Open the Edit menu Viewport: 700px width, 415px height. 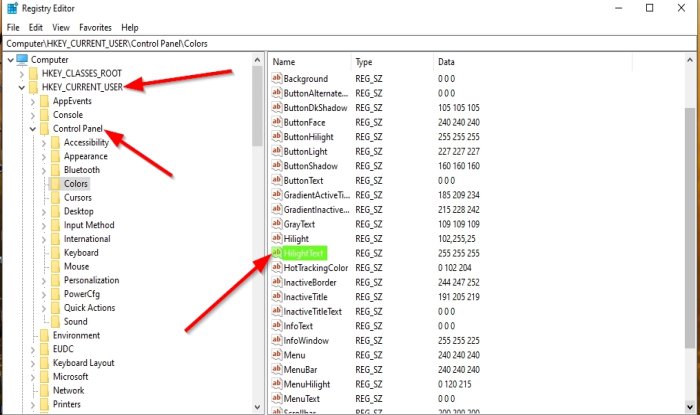[36, 27]
